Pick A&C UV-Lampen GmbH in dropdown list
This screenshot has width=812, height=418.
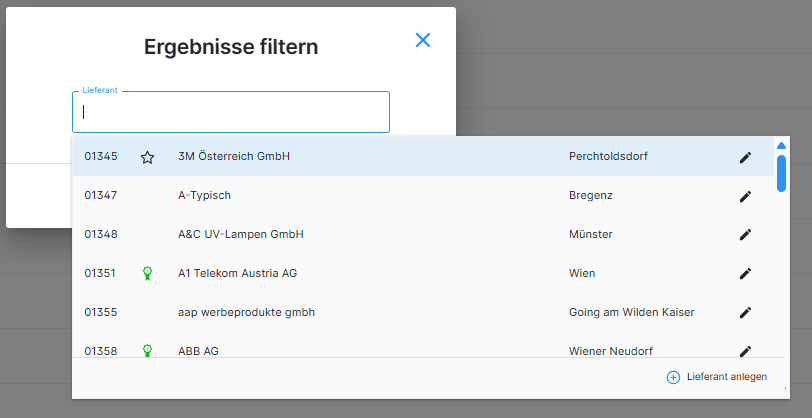click(x=240, y=235)
